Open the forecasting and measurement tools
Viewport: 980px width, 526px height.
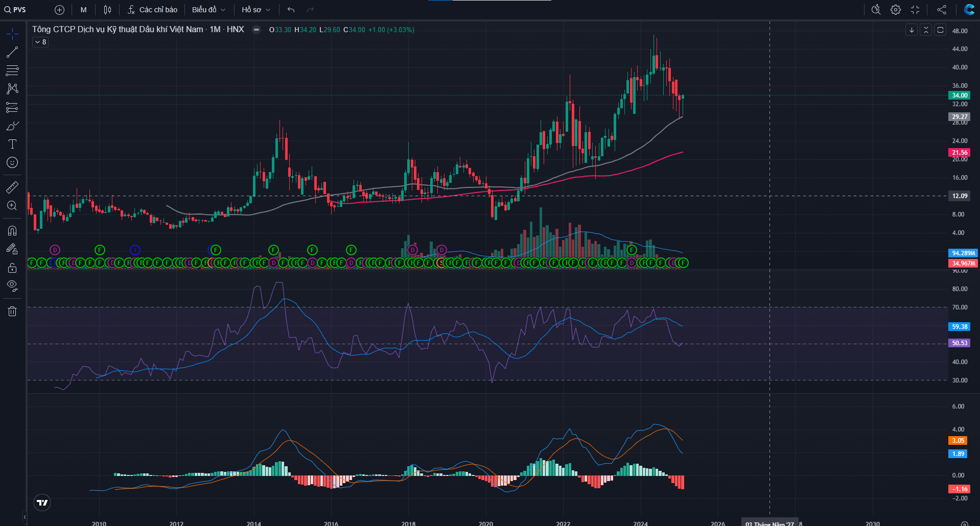[12, 107]
